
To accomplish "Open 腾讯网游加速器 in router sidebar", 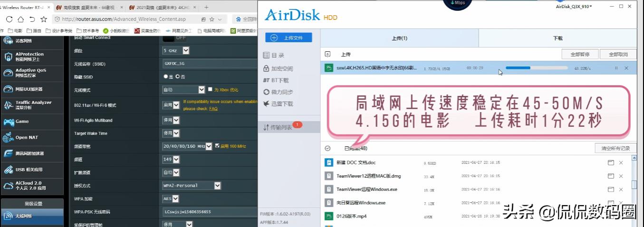I will pos(32,153).
